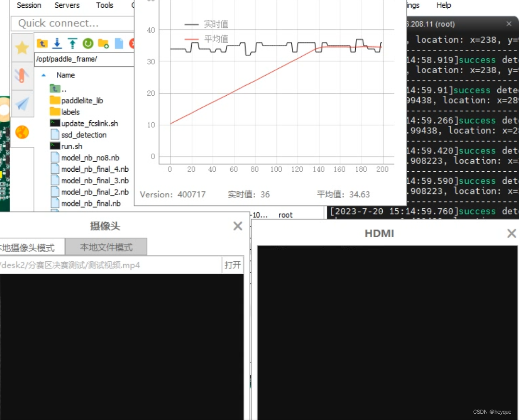Click the run.sh terminal script icon
Viewport: 519px width, 420px height.
click(55, 146)
